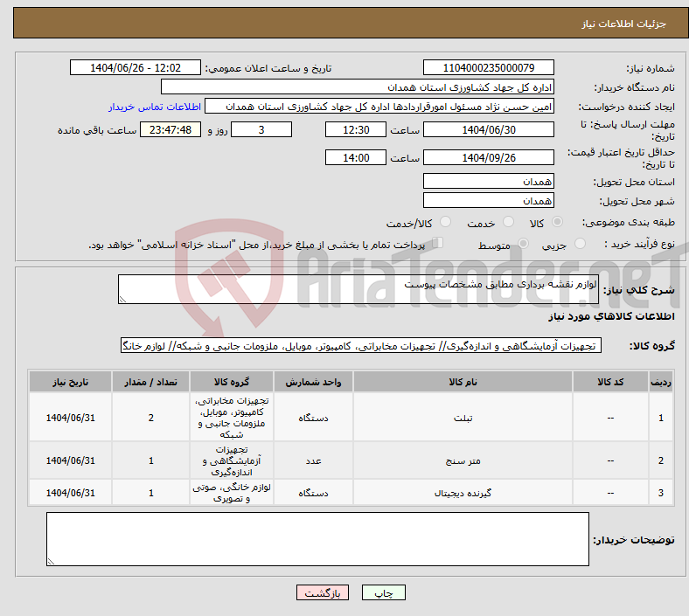Click the واحد شمارش column header
Screen dimensions: 689x616
pos(313,382)
